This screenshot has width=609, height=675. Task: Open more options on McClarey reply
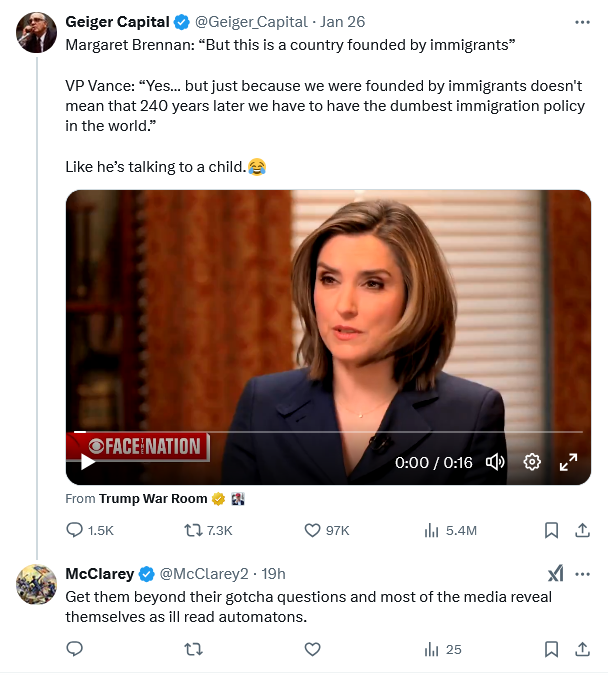582,574
